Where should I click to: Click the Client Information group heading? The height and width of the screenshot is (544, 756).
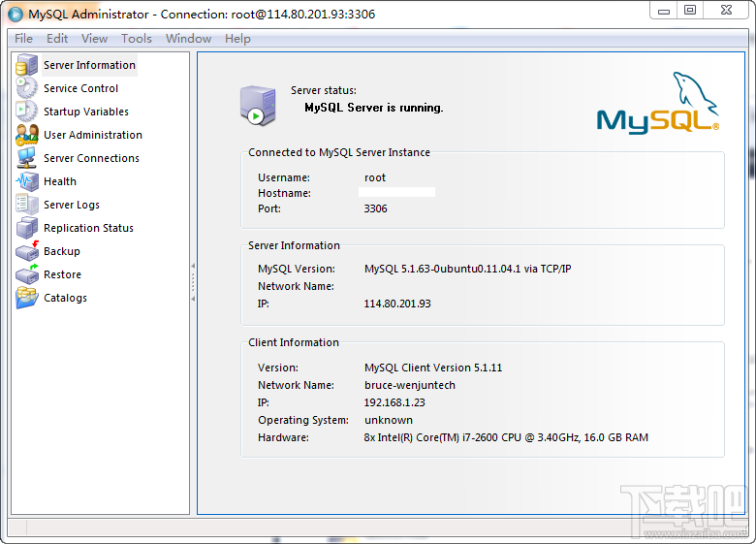[x=293, y=342]
